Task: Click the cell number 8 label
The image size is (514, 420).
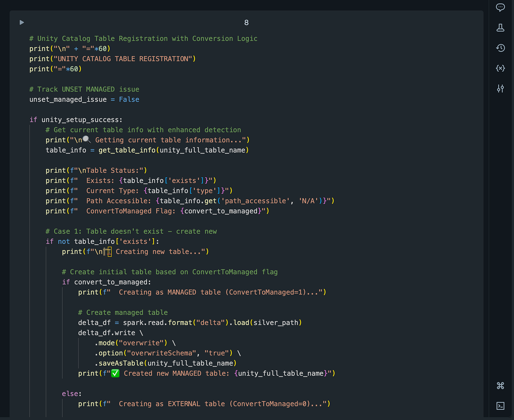Action: (246, 23)
